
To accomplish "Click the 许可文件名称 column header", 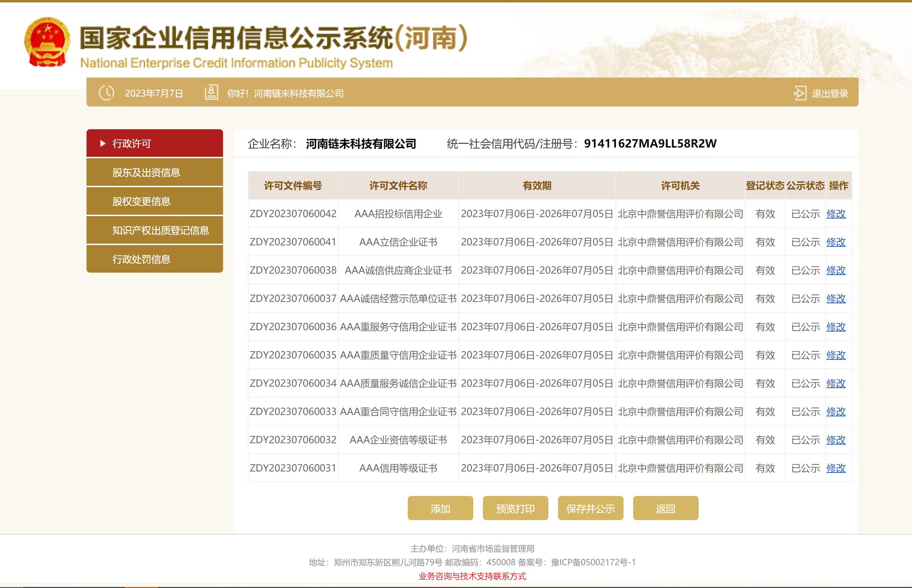I will click(x=398, y=185).
